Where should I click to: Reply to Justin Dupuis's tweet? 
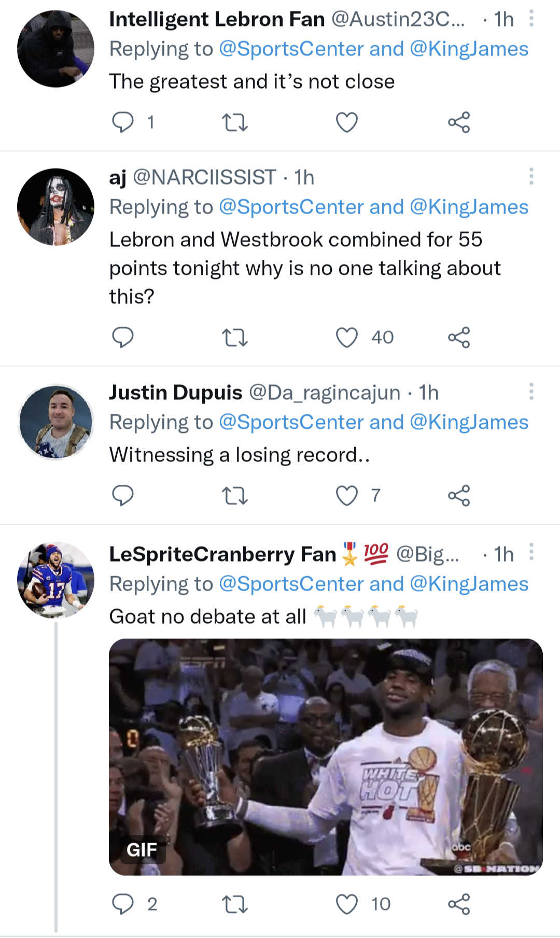(x=123, y=496)
